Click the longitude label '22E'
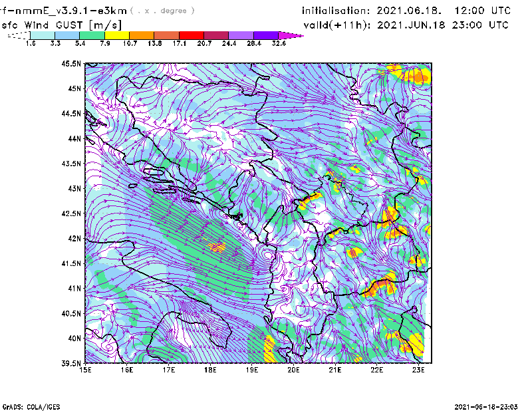The width and height of the screenshot is (532, 411). click(376, 370)
